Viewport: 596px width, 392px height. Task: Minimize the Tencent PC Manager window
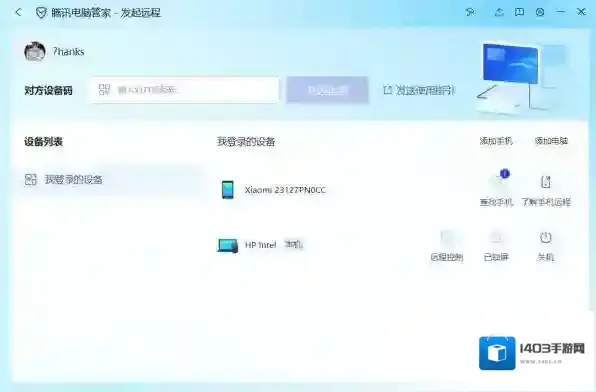click(x=560, y=12)
